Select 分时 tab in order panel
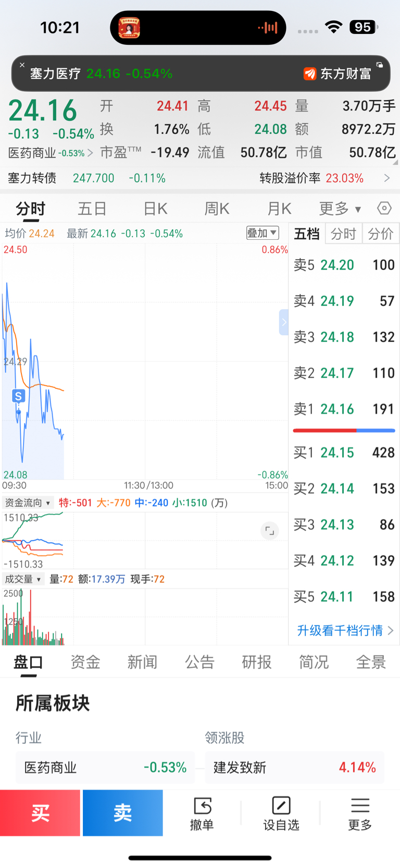This screenshot has height=868, width=400. click(344, 234)
